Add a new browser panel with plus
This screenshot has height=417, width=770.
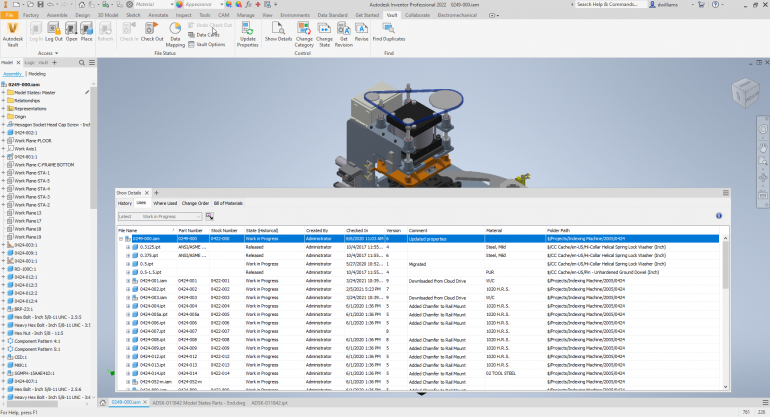pos(55,62)
